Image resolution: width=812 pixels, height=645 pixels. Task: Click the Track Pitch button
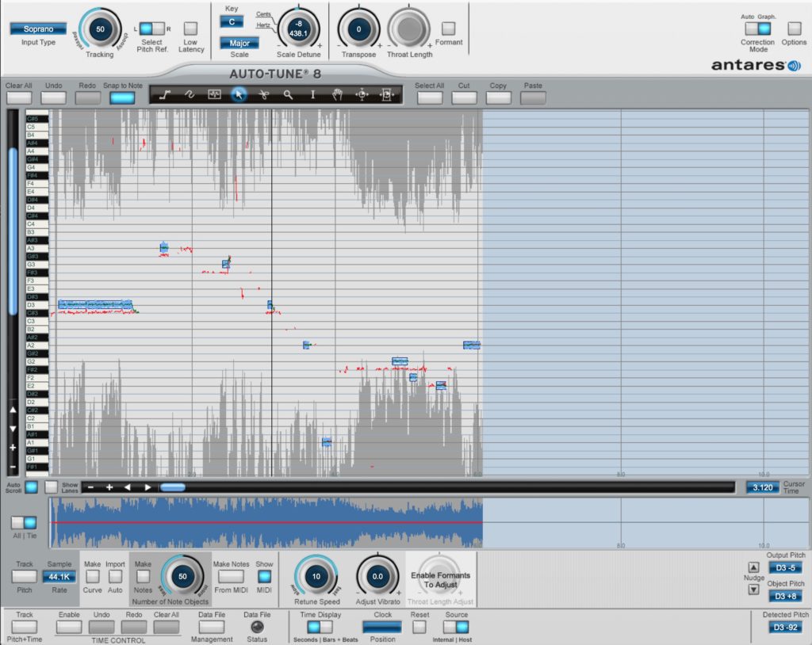coord(25,576)
